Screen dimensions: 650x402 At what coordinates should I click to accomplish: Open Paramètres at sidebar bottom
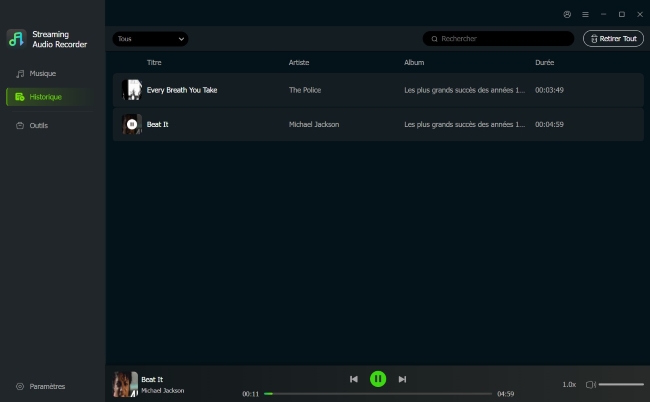tap(40, 386)
